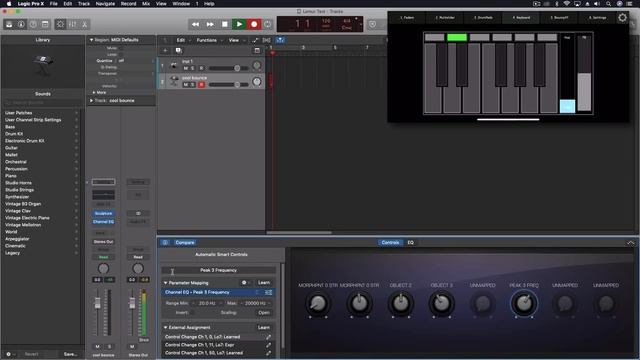Open the Mix menu in menu bar
640x360 pixels.
click(x=146, y=4)
